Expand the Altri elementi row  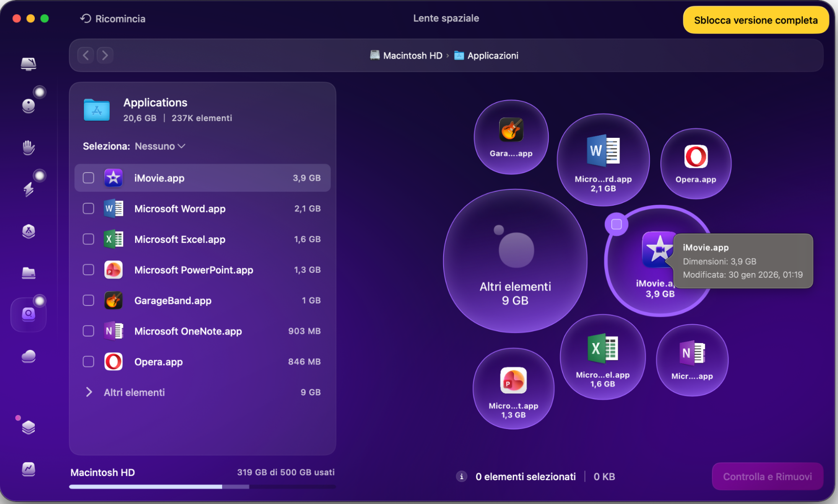tap(89, 392)
